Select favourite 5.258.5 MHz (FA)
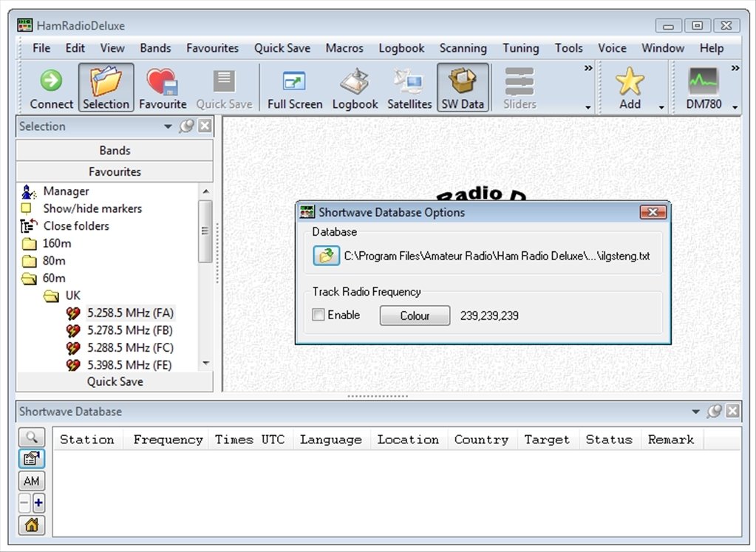756x552 pixels. pyautogui.click(x=130, y=313)
